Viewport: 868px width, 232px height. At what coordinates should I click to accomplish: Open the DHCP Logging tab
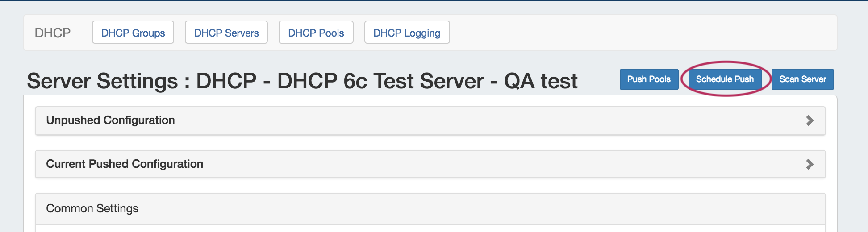(407, 33)
